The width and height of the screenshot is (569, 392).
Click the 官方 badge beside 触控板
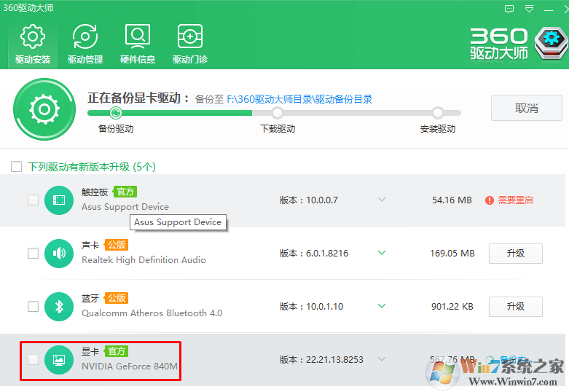pos(125,192)
